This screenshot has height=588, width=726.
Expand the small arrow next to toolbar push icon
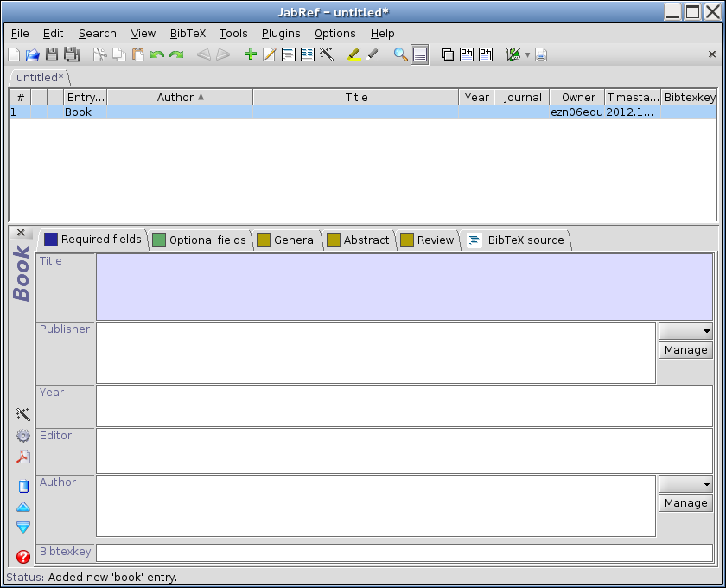(x=527, y=55)
